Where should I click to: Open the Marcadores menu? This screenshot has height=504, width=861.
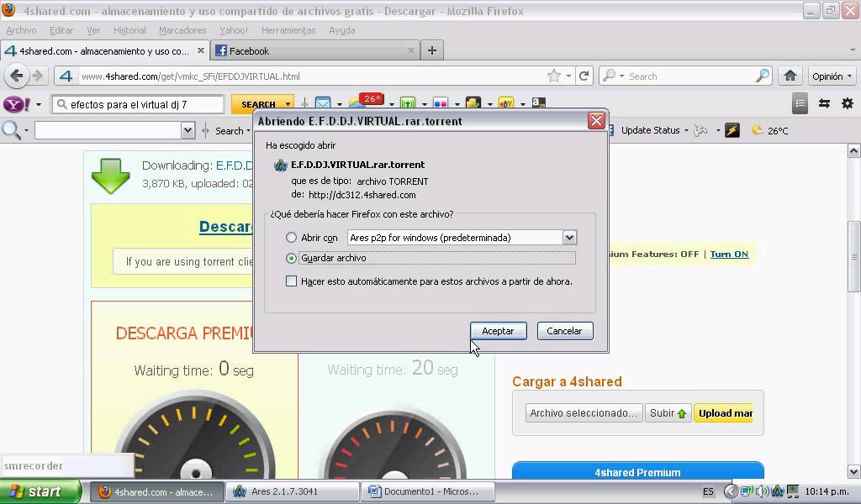182,30
